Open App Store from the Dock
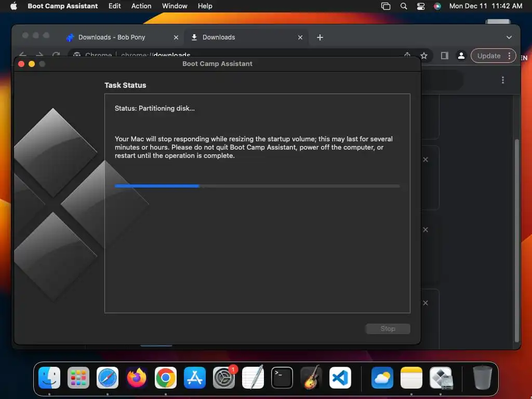Screen dimensions: 532x399 tap(195, 378)
